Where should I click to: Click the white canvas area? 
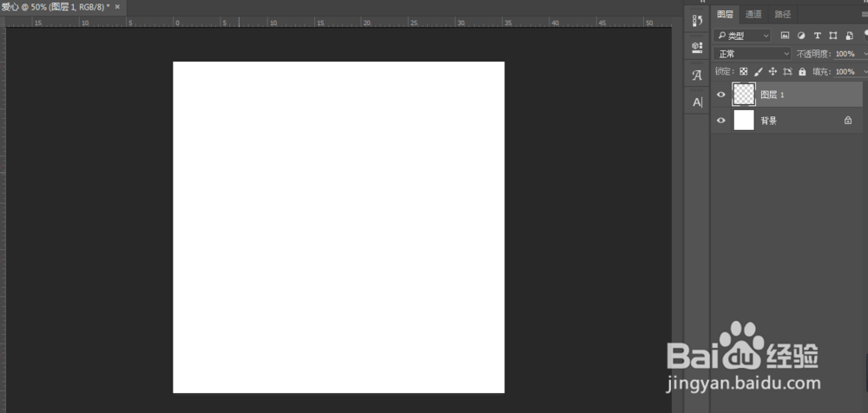pyautogui.click(x=339, y=227)
